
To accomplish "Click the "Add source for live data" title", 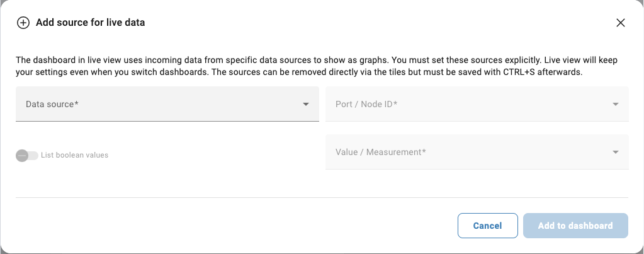I will (x=91, y=23).
